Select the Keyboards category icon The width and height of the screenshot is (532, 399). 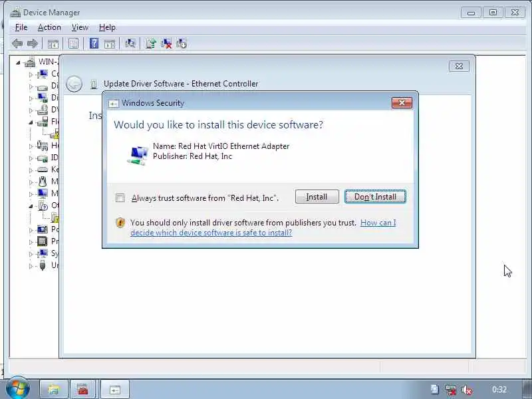coord(43,170)
